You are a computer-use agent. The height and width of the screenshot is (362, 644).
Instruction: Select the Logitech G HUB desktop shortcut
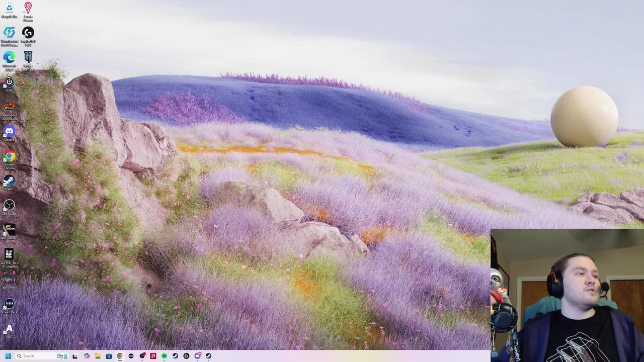[28, 36]
